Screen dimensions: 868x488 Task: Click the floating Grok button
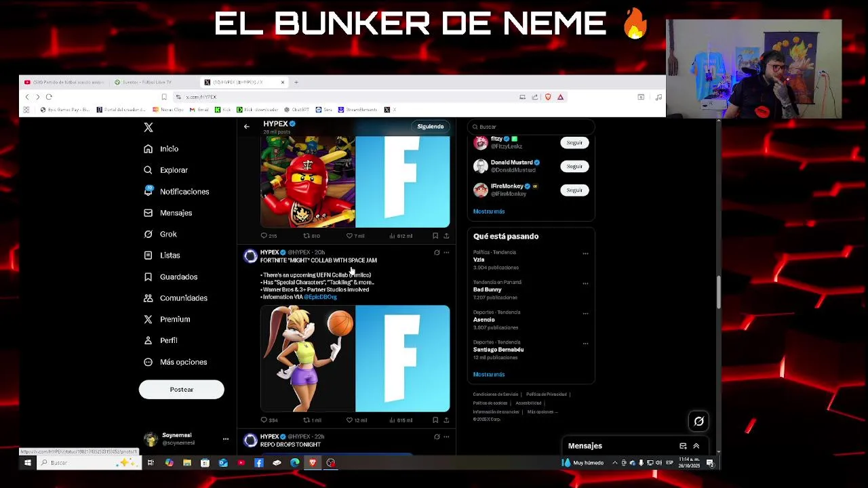699,422
